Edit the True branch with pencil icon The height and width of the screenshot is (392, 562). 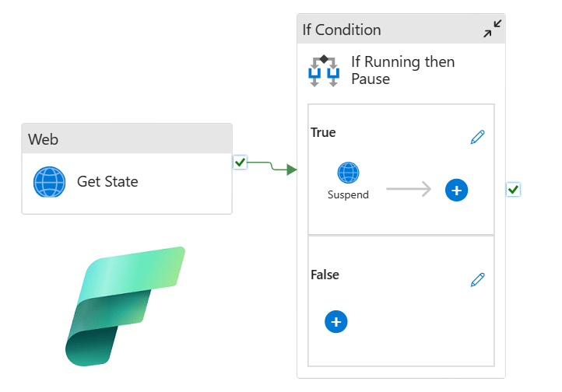click(x=478, y=137)
